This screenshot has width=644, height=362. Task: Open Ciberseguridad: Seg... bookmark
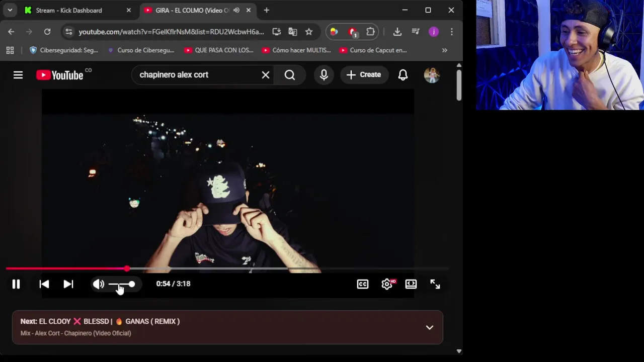(x=64, y=50)
